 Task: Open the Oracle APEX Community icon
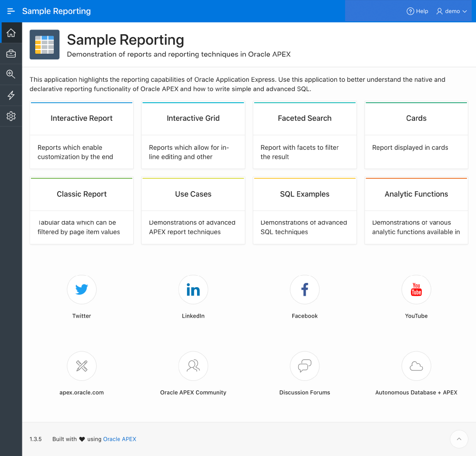(193, 366)
